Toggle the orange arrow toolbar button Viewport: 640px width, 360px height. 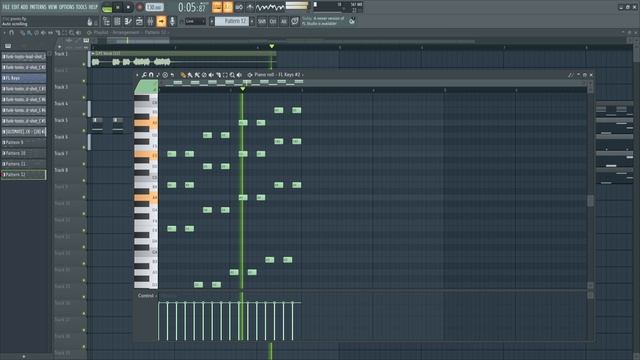tap(161, 21)
